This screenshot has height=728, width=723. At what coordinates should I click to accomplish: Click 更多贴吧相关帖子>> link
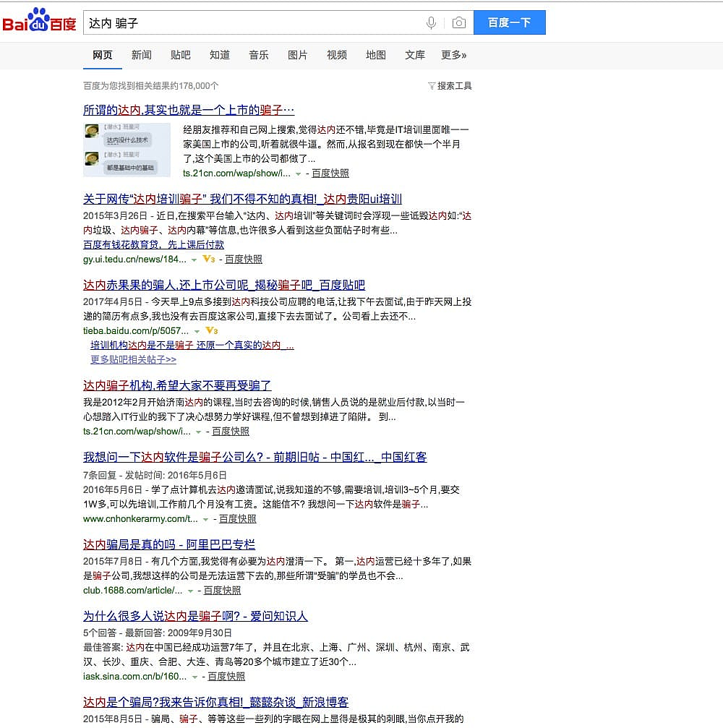[133, 359]
